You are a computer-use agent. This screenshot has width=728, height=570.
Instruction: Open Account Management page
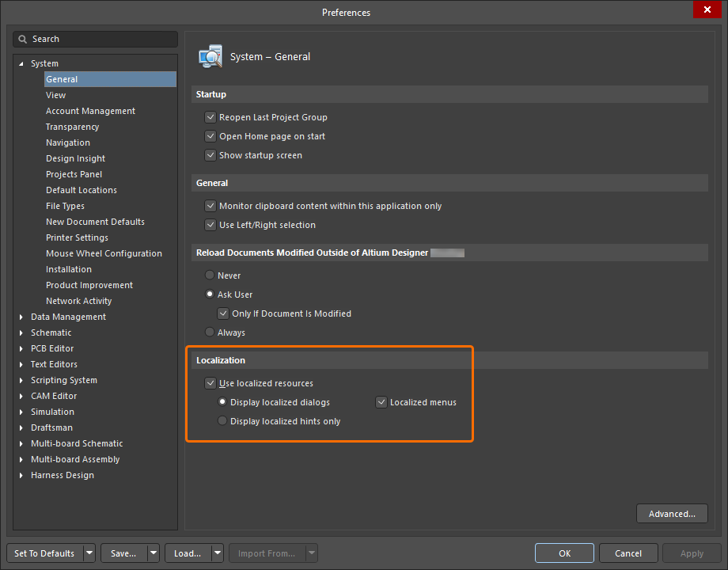point(90,111)
